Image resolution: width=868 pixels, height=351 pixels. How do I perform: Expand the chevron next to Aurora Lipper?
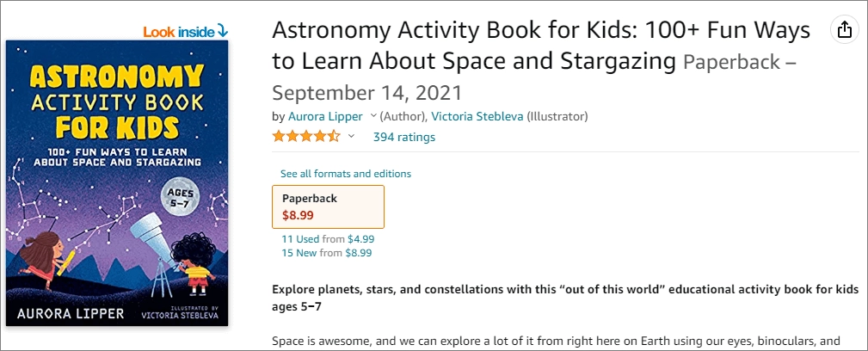click(373, 116)
